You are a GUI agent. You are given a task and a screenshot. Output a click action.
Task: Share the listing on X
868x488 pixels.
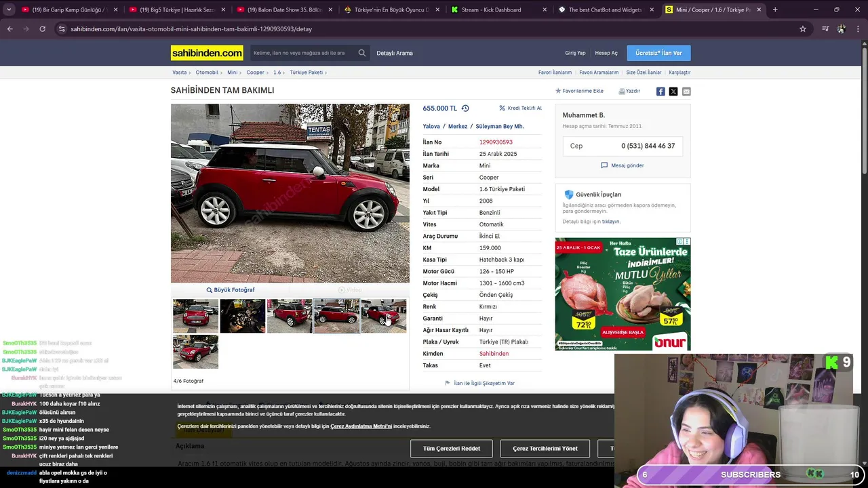(673, 91)
